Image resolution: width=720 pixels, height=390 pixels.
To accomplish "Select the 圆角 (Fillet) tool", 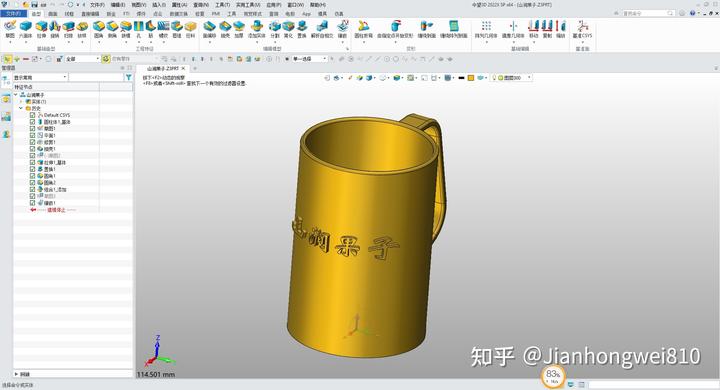I will (x=98, y=29).
